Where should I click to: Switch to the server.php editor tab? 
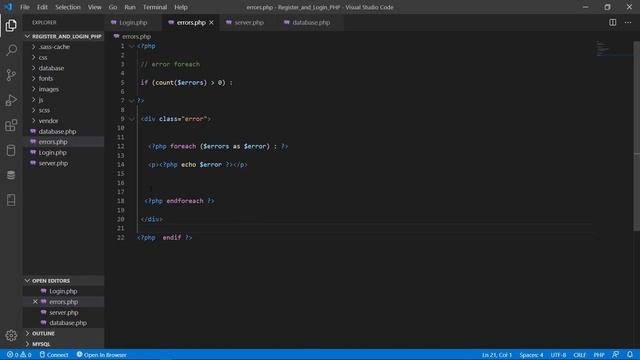coord(249,23)
